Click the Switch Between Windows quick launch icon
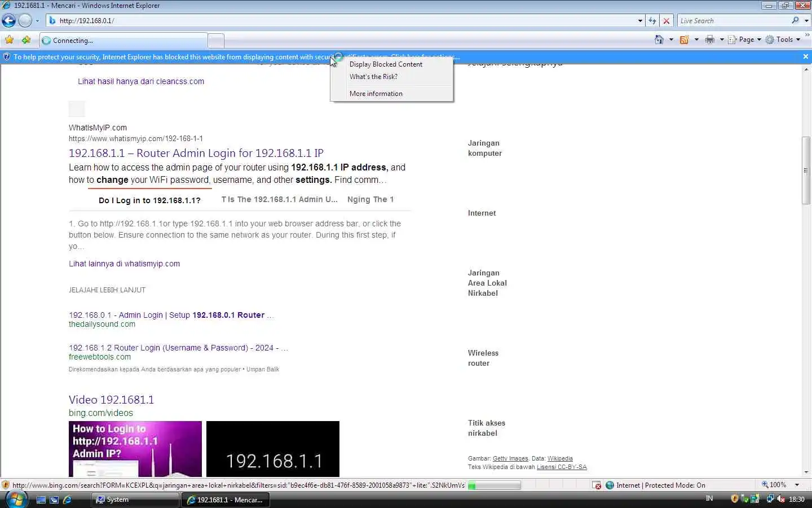Screen dimensions: 812x508 point(54,500)
